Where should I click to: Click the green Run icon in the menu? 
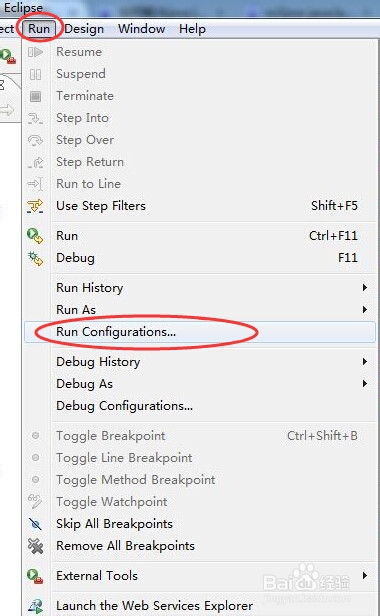[35, 236]
